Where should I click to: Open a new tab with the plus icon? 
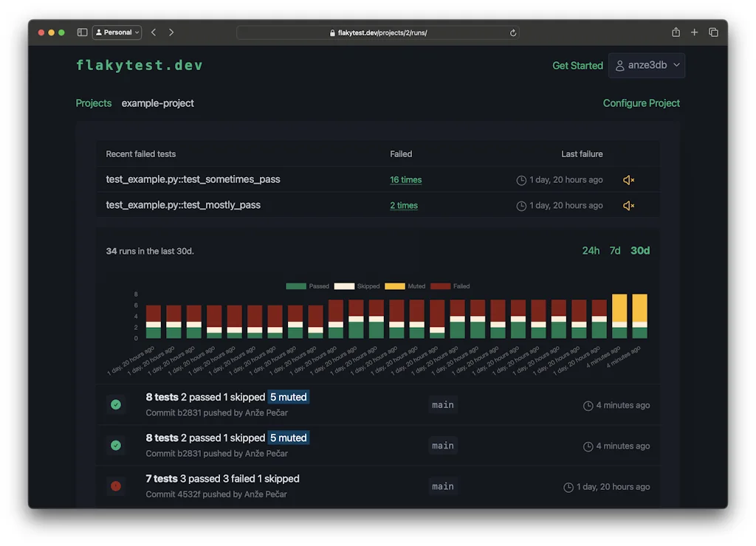pyautogui.click(x=694, y=32)
